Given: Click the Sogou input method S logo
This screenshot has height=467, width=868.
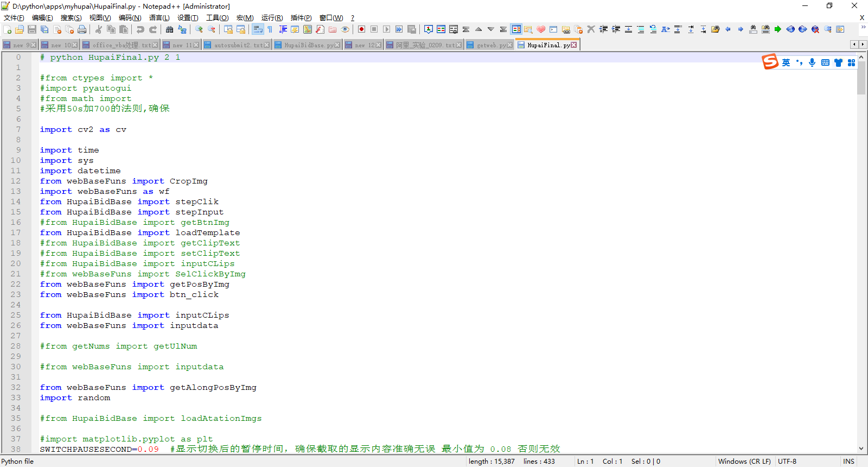Looking at the screenshot, I should tap(770, 62).
